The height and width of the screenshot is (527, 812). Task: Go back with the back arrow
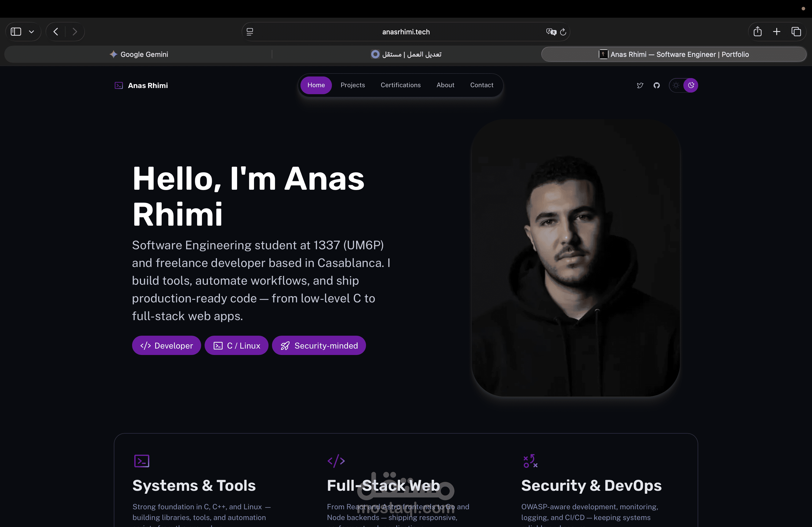coord(56,32)
